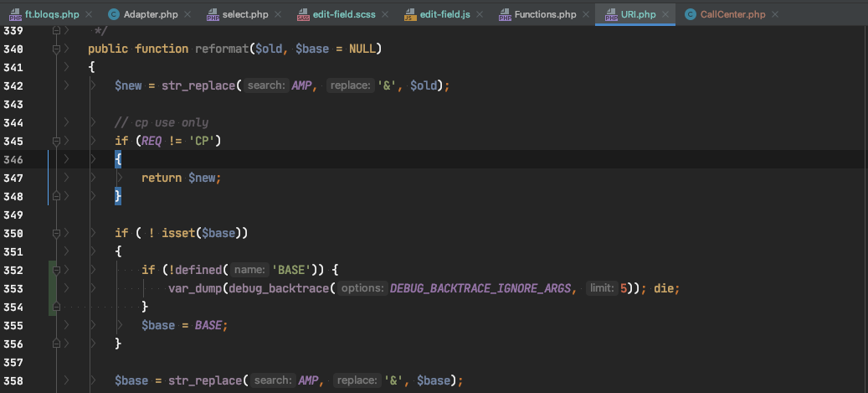Click the fold end marker on line 354
The height and width of the screenshot is (393, 868).
56,307
